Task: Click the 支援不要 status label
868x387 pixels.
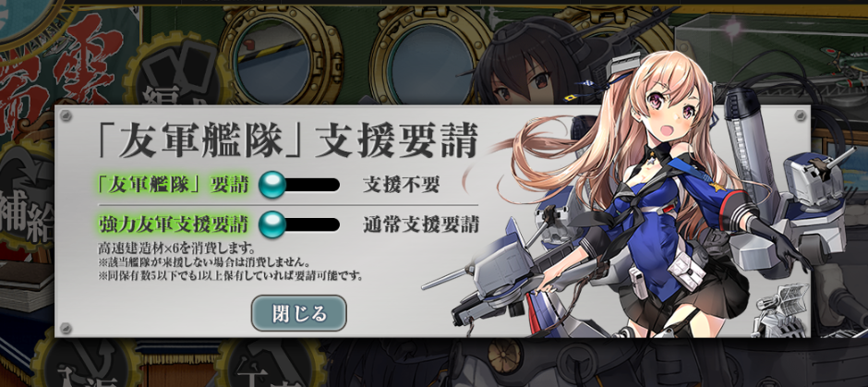Action: 402,185
